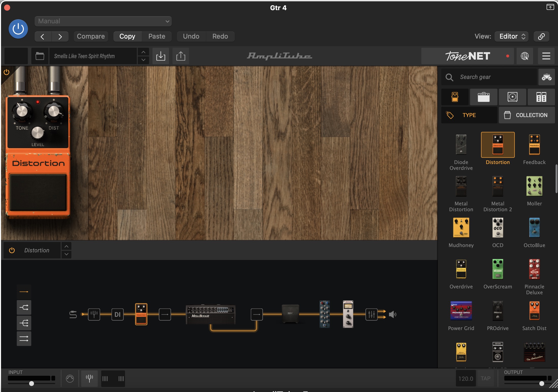Click the Redo button
Screen dimensions: 558x392
tap(220, 37)
